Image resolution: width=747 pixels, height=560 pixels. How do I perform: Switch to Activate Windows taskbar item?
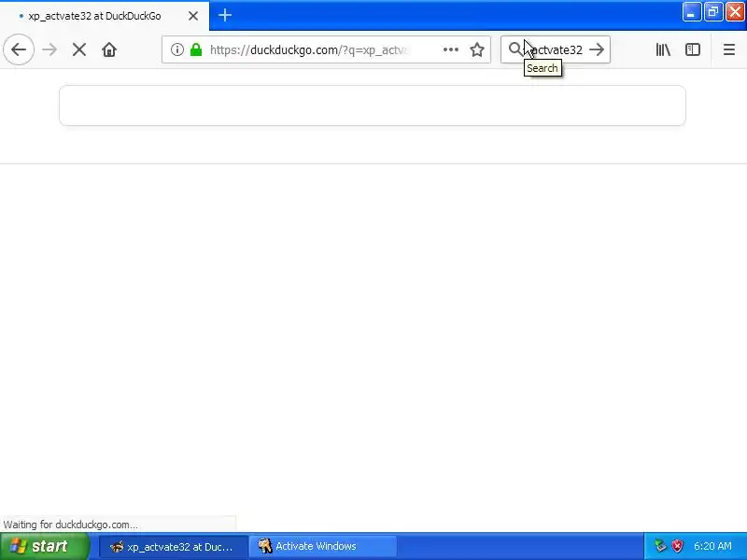pos(323,546)
